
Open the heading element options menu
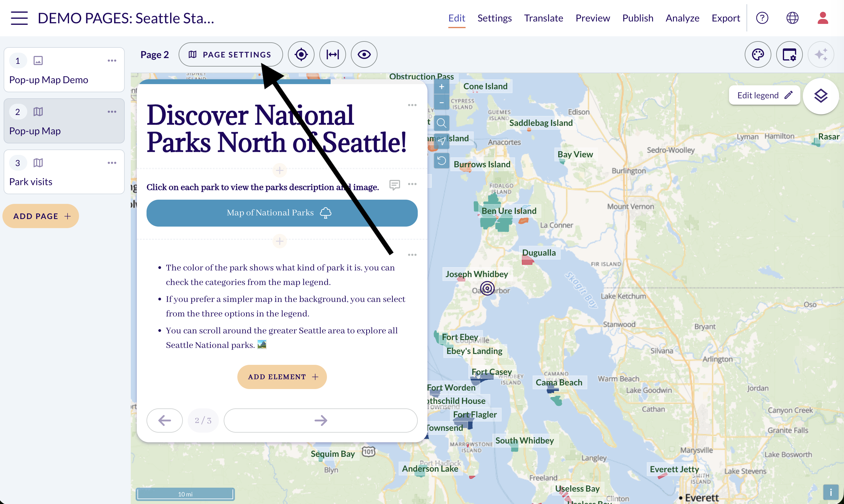tap(412, 105)
